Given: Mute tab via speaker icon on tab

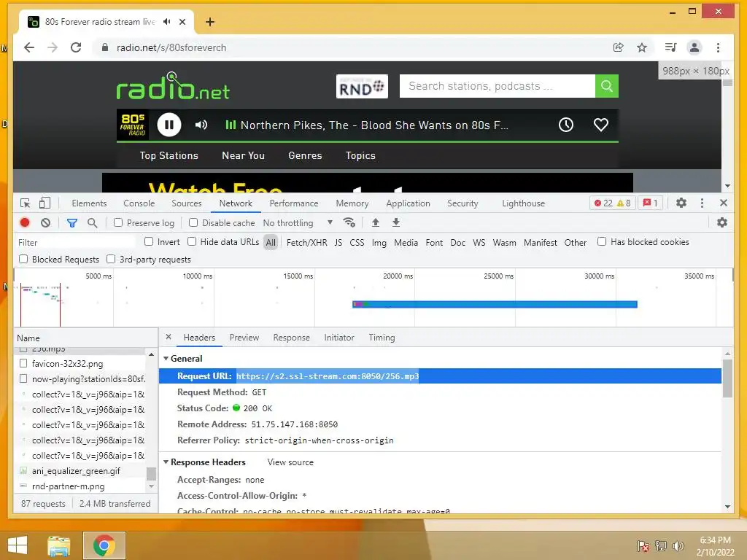Looking at the screenshot, I should click(x=167, y=22).
